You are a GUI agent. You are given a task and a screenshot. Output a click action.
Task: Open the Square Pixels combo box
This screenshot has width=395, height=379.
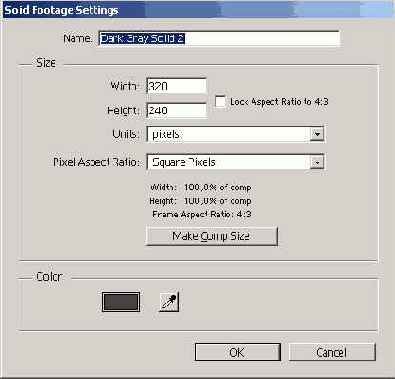pyautogui.click(x=235, y=162)
